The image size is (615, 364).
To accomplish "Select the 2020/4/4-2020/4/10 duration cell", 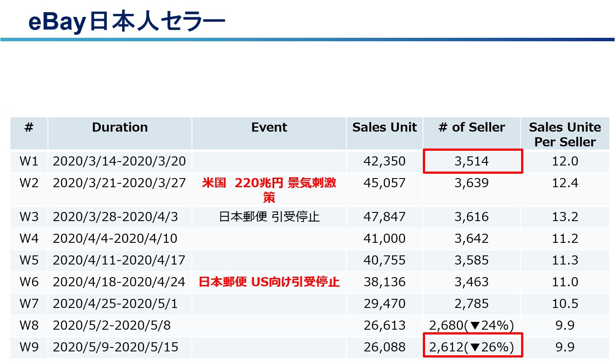I will point(115,238).
